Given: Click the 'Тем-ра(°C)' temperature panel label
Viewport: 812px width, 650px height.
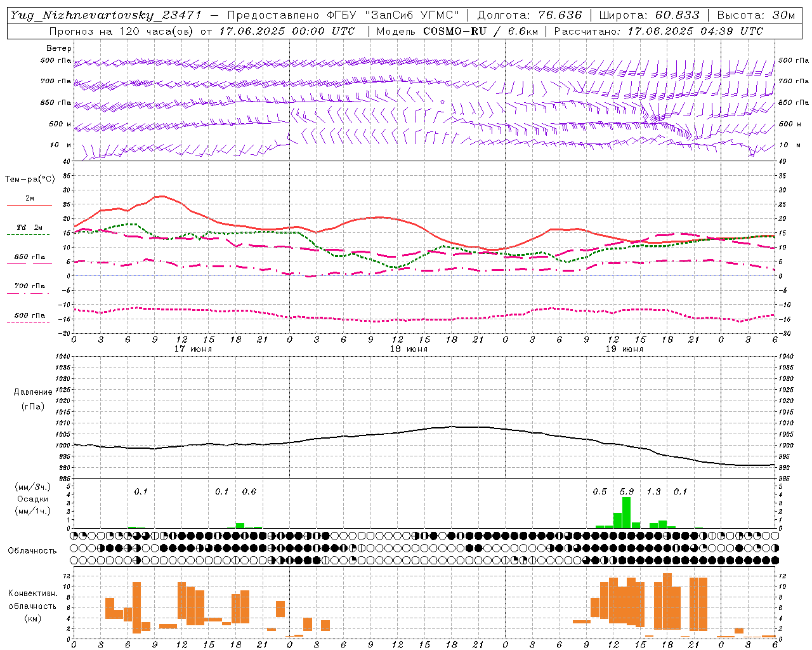Looking at the screenshot, I should 30,180.
